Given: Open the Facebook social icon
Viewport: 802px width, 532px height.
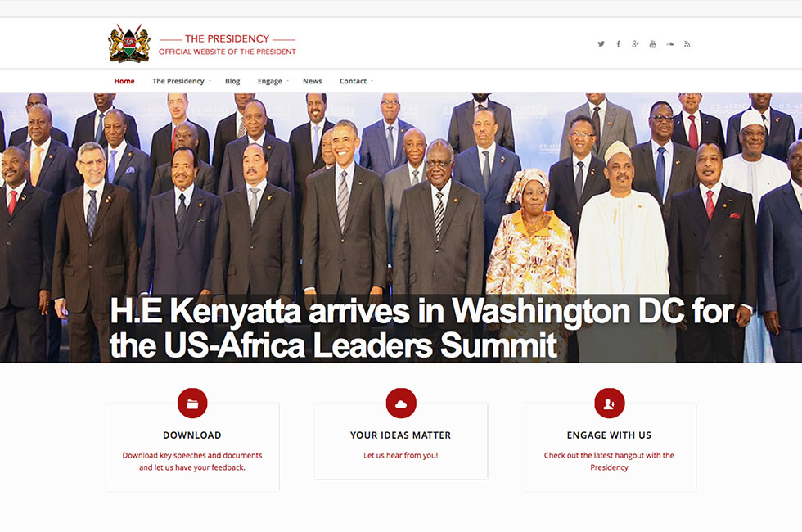Looking at the screenshot, I should [x=619, y=44].
